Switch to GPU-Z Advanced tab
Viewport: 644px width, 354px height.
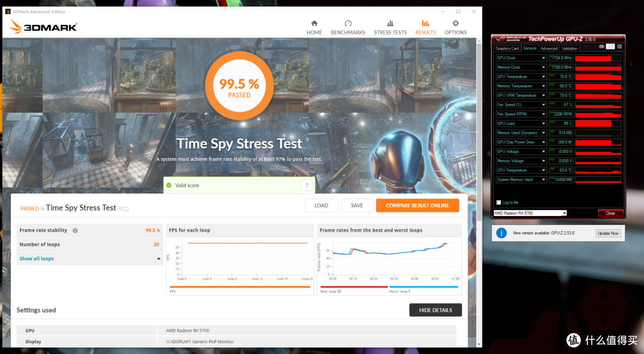point(549,48)
